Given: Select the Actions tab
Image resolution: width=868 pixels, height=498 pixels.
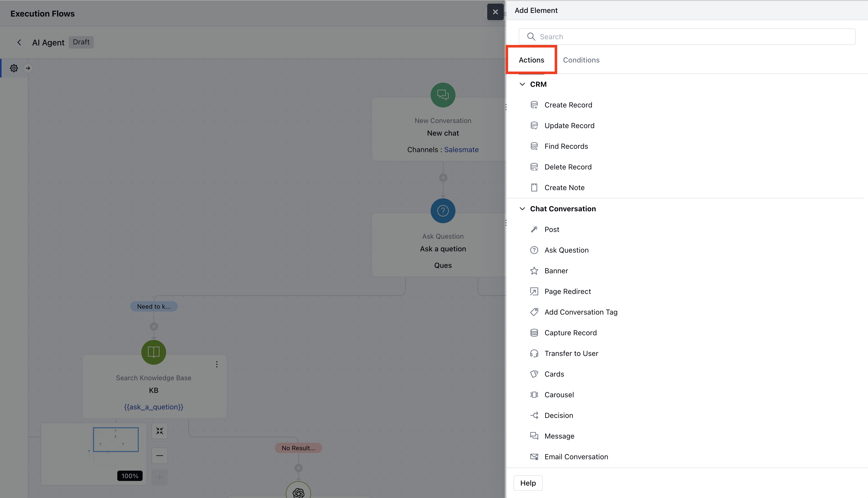Looking at the screenshot, I should (x=531, y=60).
